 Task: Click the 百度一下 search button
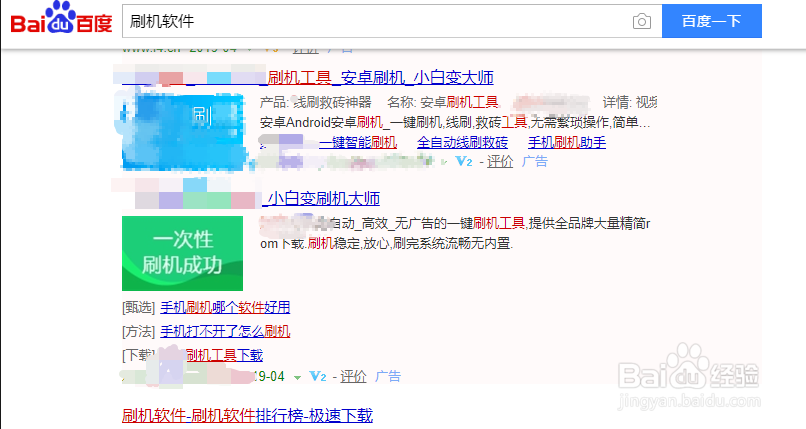coord(711,21)
